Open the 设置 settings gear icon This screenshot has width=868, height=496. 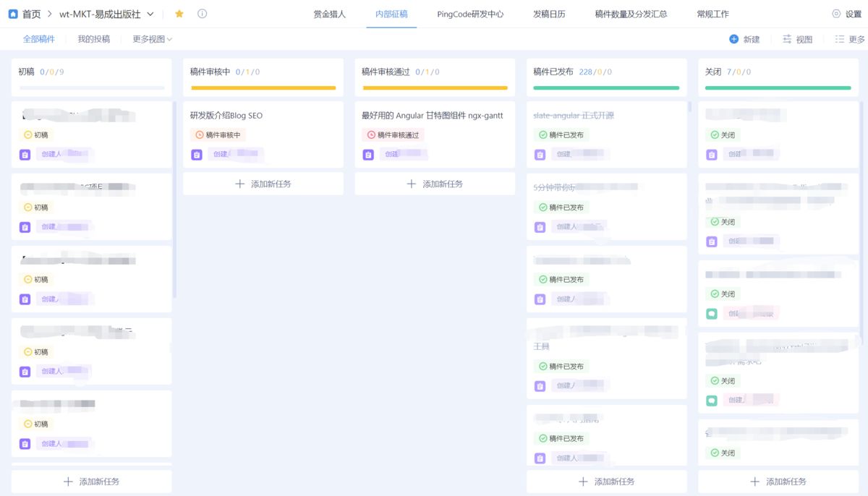click(836, 14)
